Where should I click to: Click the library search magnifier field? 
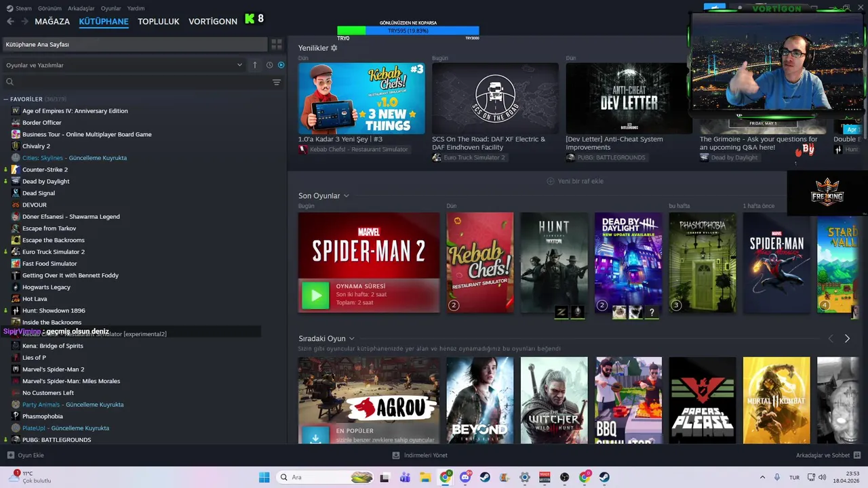coord(9,82)
